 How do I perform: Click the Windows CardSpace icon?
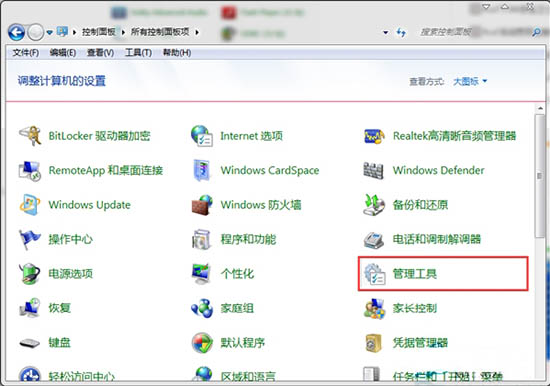coord(202,170)
